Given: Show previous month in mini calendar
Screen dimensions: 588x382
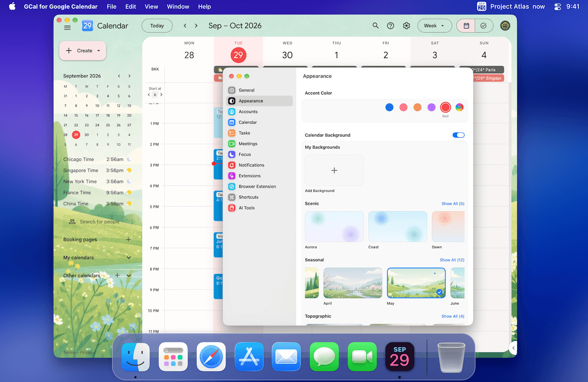Looking at the screenshot, I should 119,76.
